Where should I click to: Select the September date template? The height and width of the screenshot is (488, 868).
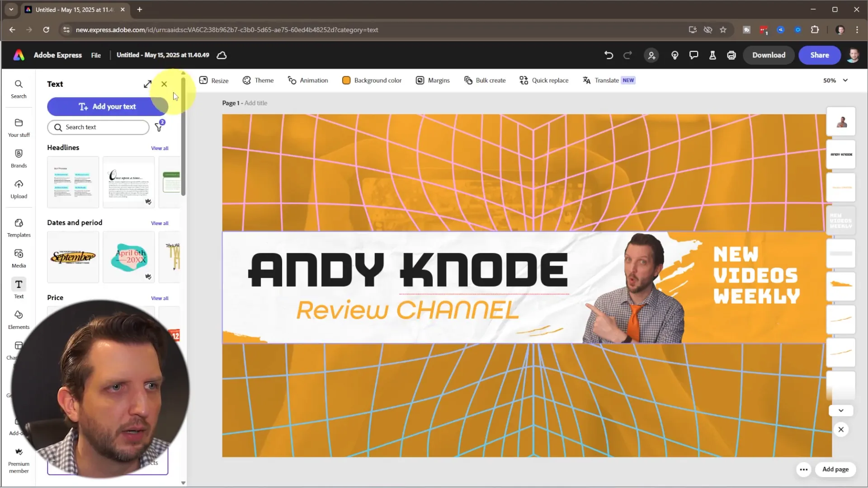73,257
